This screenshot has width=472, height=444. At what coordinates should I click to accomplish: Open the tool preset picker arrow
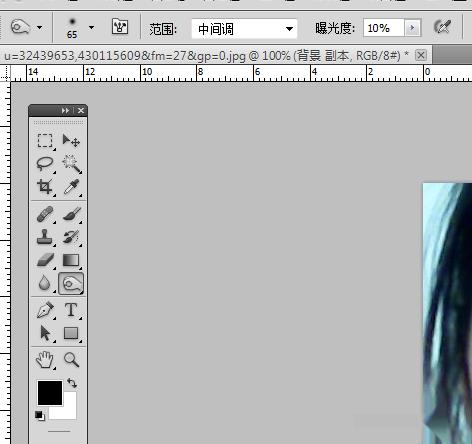tap(40, 28)
